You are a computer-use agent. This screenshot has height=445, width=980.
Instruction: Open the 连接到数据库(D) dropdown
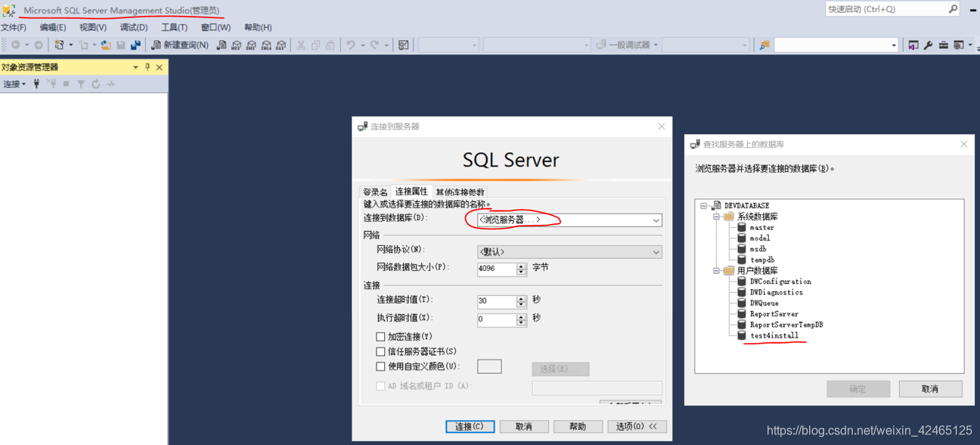(656, 220)
